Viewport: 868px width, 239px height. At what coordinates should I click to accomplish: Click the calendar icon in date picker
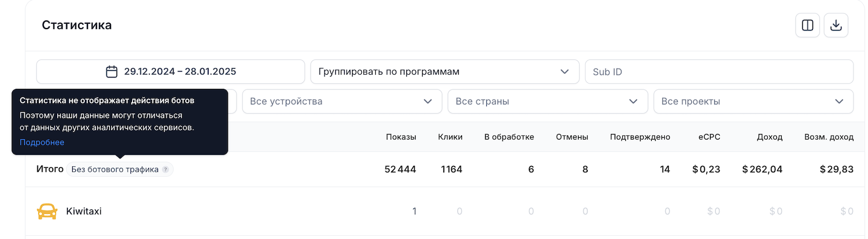click(x=112, y=72)
